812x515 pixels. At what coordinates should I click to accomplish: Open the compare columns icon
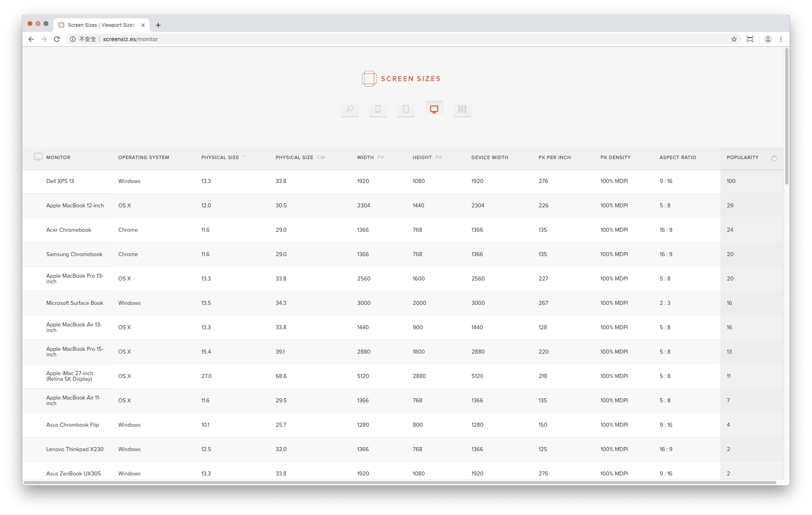click(462, 109)
